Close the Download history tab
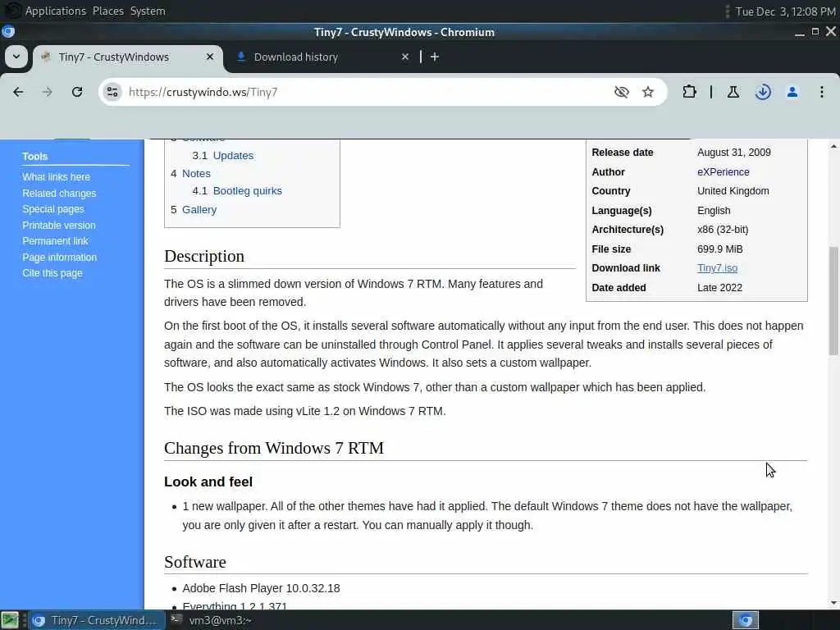Image resolution: width=840 pixels, height=630 pixels. click(405, 57)
